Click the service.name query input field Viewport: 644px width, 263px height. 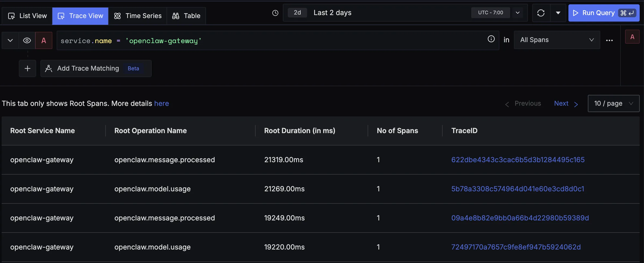(270, 41)
